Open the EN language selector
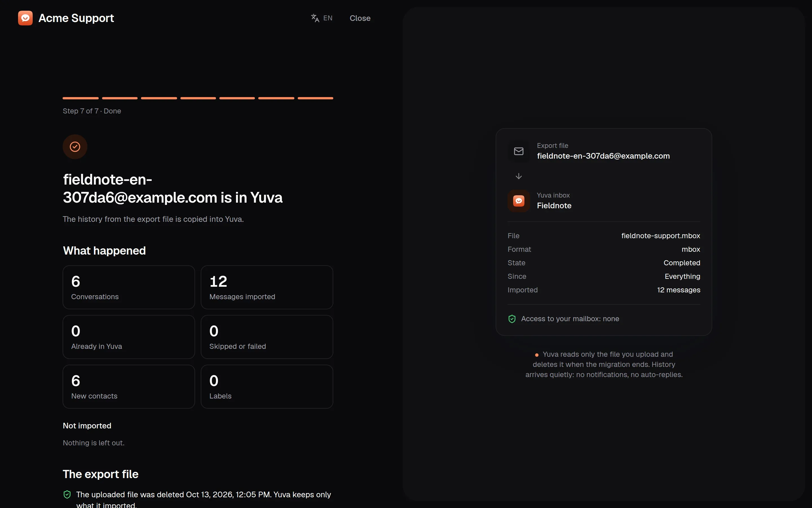This screenshot has height=508, width=812. 322,18
